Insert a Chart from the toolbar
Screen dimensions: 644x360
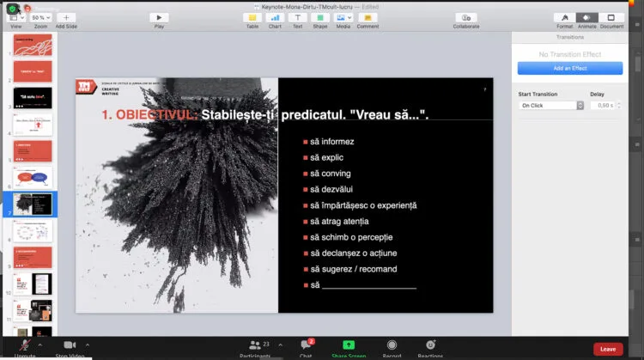coord(275,18)
